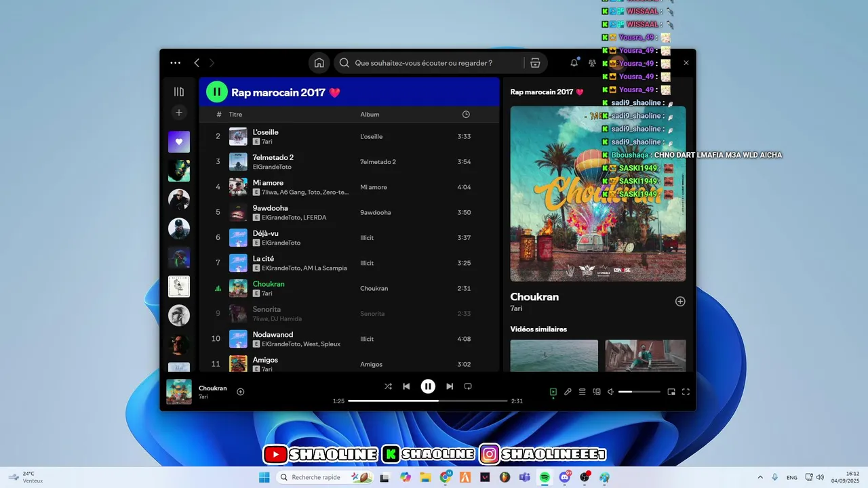Open the 24°C weather widget
Image resolution: width=868 pixels, height=488 pixels.
(26, 477)
